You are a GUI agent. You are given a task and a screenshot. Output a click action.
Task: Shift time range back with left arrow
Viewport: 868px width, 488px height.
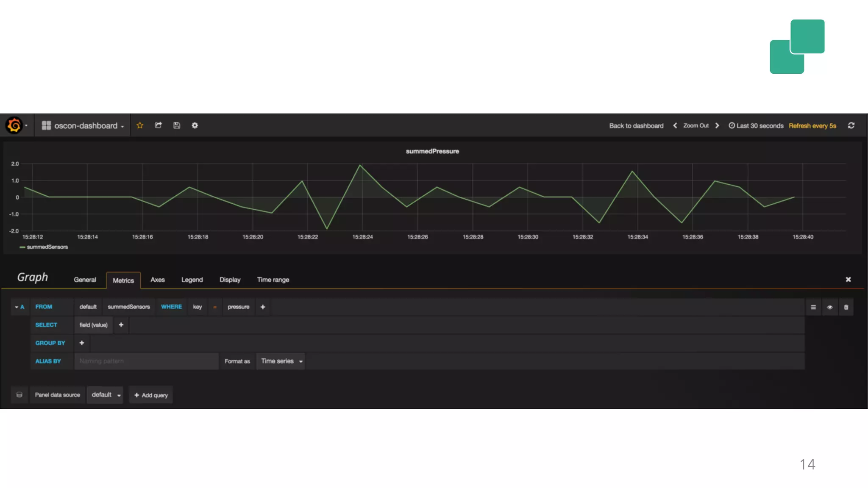(675, 125)
